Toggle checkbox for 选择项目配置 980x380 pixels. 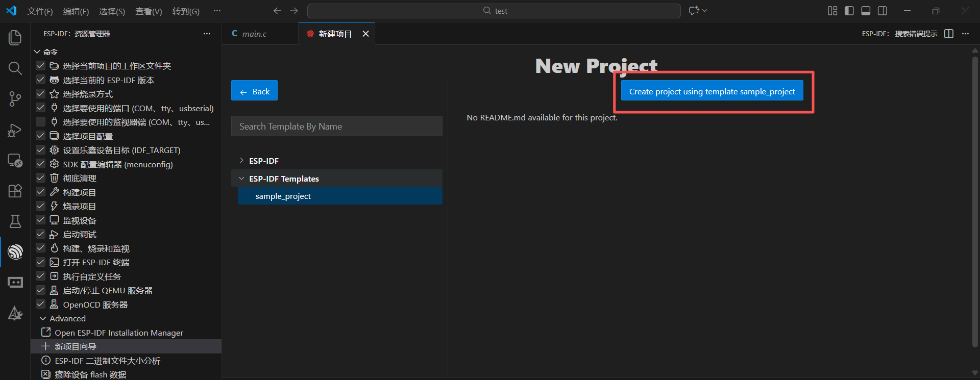point(40,136)
